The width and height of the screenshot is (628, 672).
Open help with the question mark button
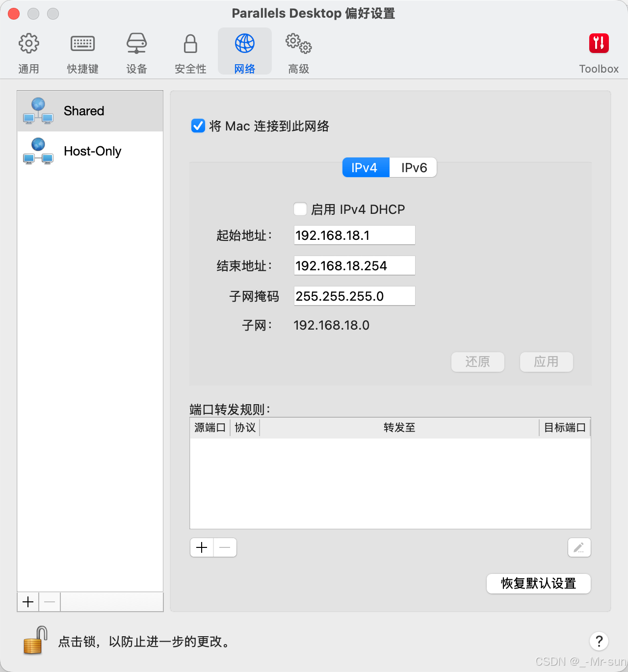599,641
